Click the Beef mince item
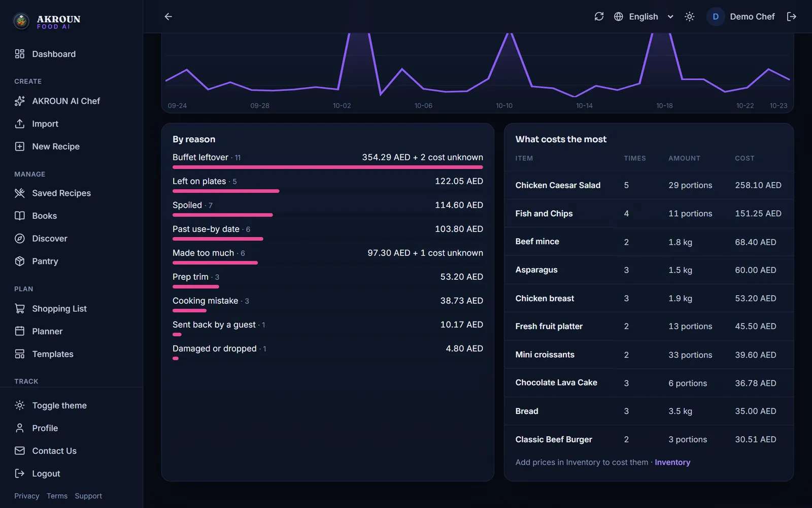812x508 pixels. click(x=537, y=242)
